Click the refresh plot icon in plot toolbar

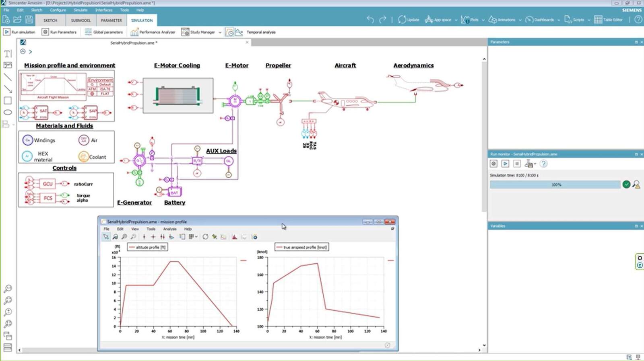[x=205, y=237]
